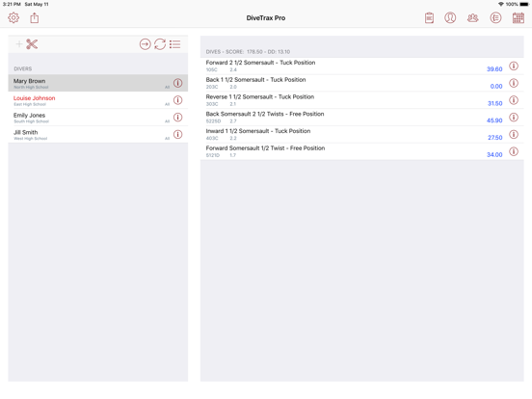Show info for Mary Brown

click(x=177, y=83)
